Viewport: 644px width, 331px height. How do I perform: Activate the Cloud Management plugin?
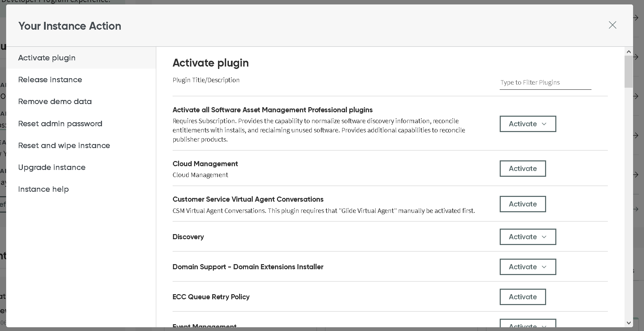[x=523, y=169]
